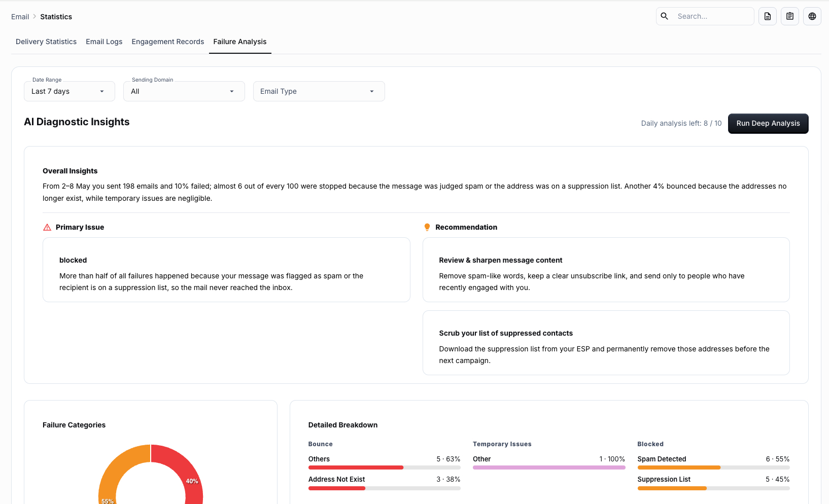Screen dimensions: 829x504
Task: Open the document icon button
Action: point(768,16)
